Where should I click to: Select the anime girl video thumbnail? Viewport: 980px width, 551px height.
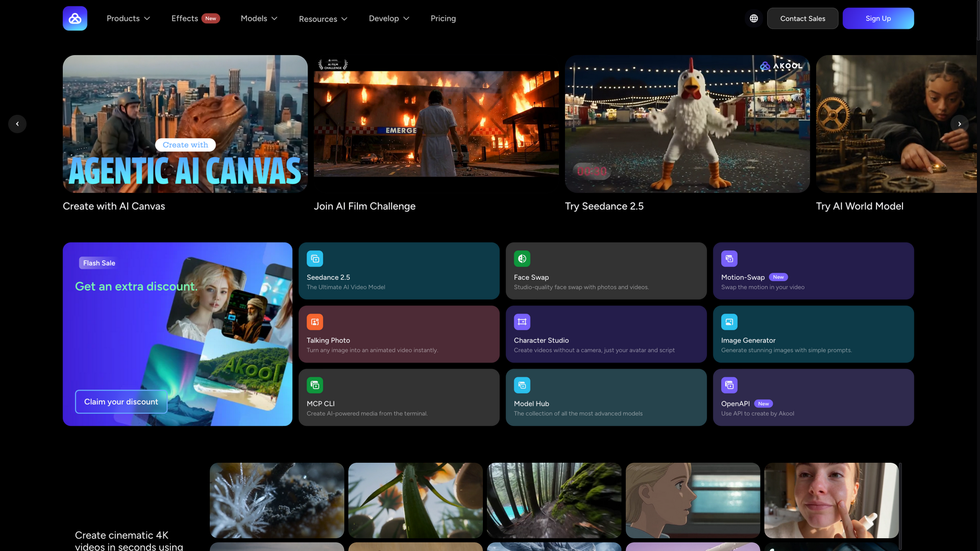[x=693, y=500]
